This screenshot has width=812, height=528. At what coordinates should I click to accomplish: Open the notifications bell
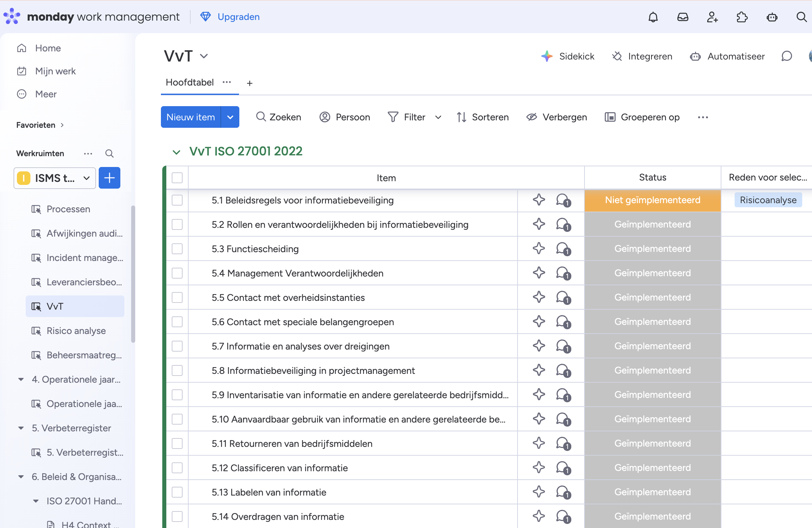[653, 17]
